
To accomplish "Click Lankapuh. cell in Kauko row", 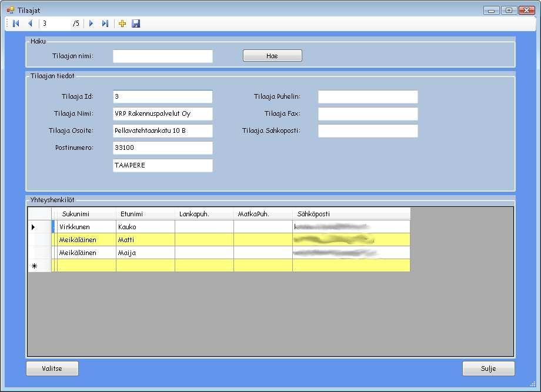I will pos(204,227).
